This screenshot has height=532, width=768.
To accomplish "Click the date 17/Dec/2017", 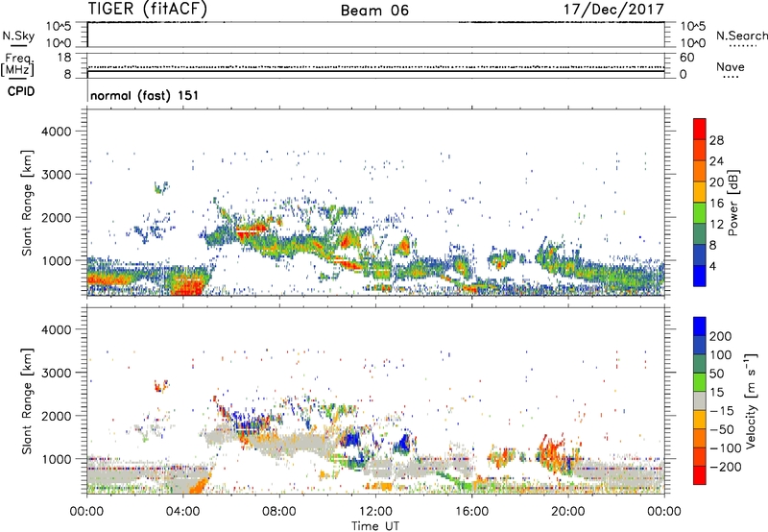I will (x=613, y=10).
